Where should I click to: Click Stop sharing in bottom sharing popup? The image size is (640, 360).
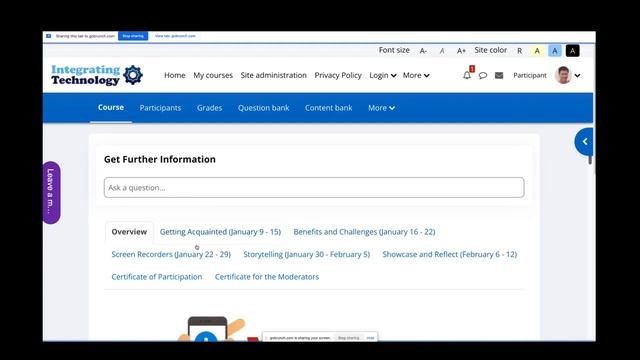(x=349, y=338)
